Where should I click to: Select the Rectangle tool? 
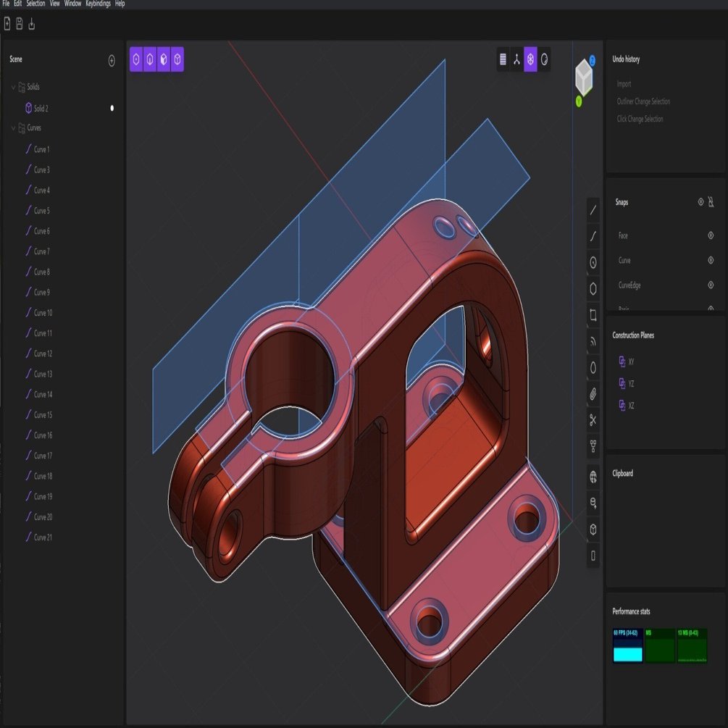tap(593, 315)
